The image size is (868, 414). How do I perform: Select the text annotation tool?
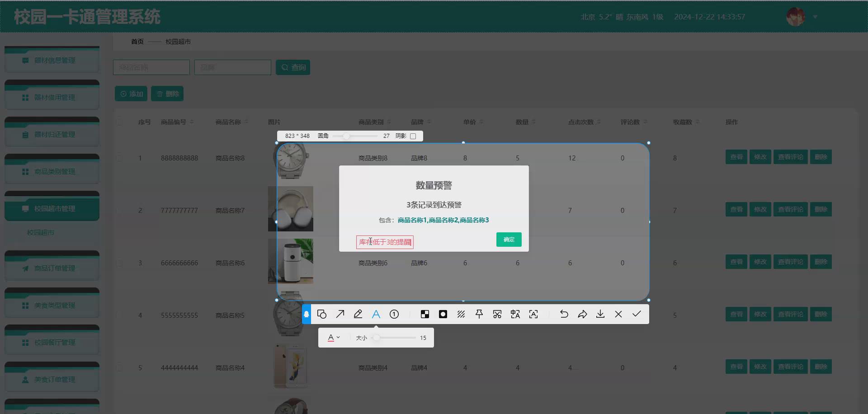click(376, 314)
